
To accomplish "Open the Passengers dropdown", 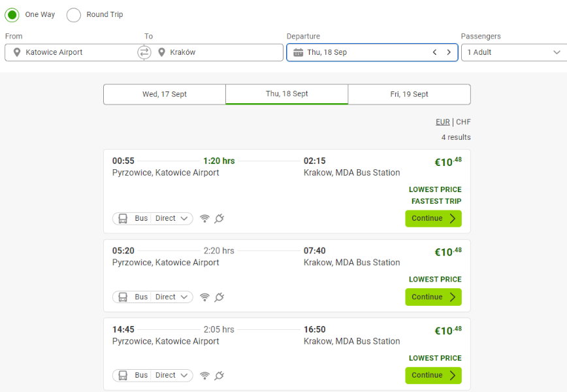I will pyautogui.click(x=514, y=52).
